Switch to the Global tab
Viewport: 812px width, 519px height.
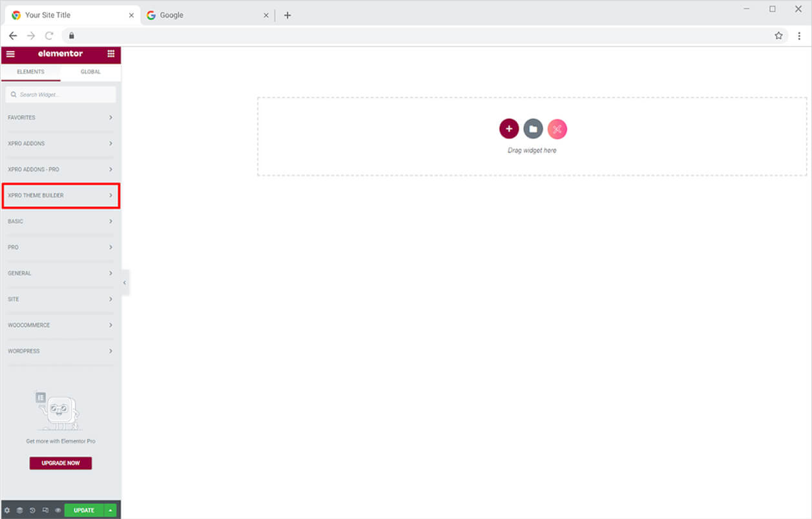coord(90,72)
